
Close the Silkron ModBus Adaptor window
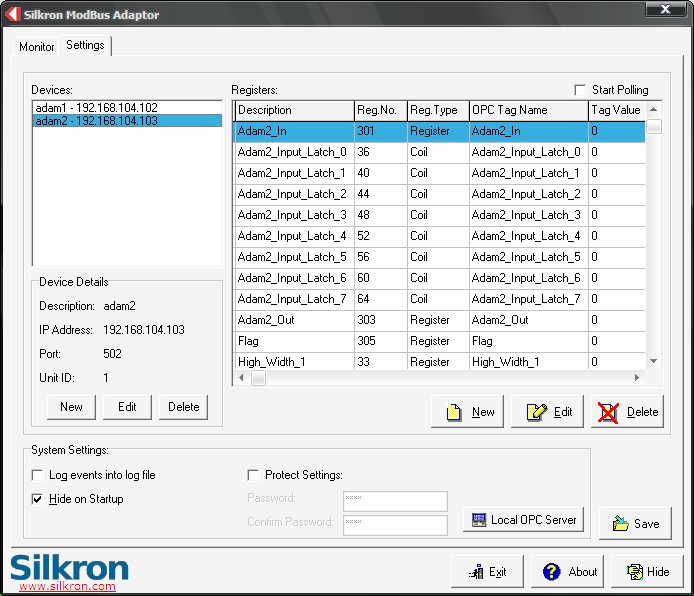pos(665,9)
